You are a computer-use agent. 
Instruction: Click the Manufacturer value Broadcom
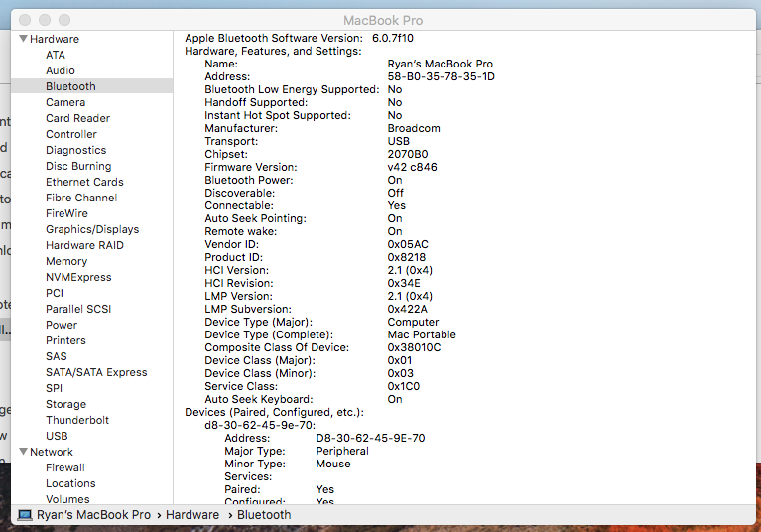pyautogui.click(x=414, y=128)
